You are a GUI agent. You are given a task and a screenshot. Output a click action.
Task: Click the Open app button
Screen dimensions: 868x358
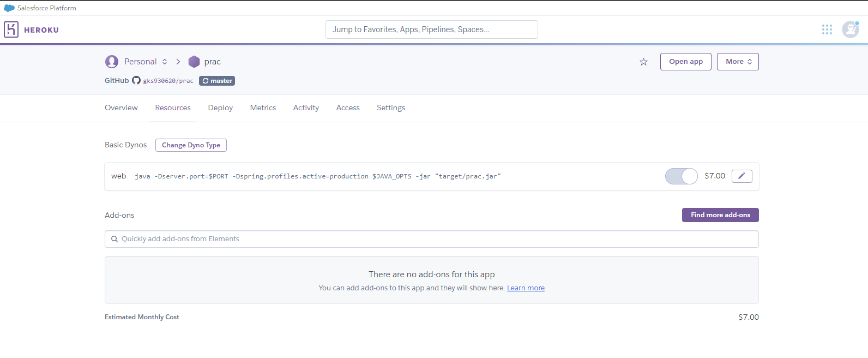coord(686,62)
